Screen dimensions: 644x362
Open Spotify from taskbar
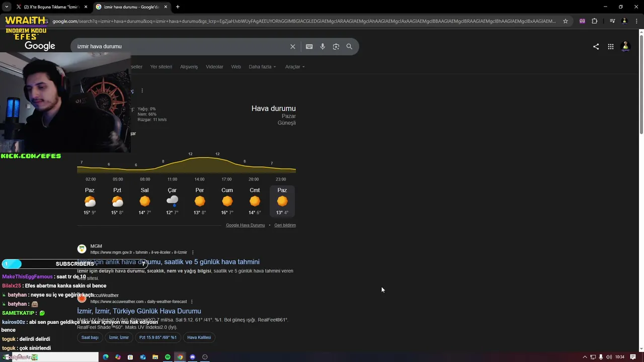click(168, 357)
